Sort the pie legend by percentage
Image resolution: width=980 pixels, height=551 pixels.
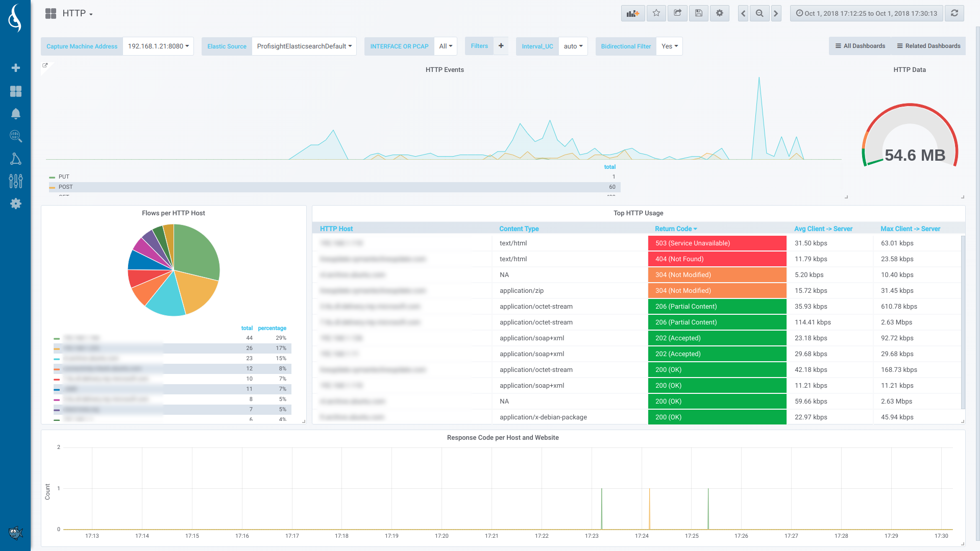tap(272, 328)
